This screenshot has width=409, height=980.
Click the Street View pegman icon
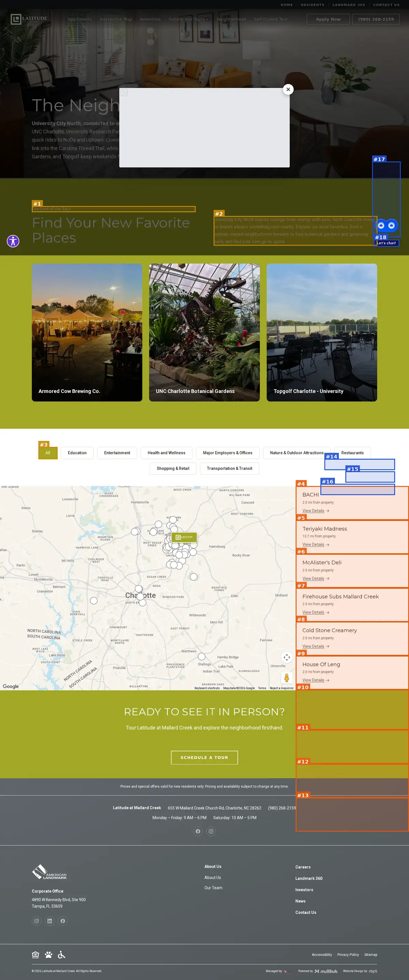pyautogui.click(x=286, y=678)
